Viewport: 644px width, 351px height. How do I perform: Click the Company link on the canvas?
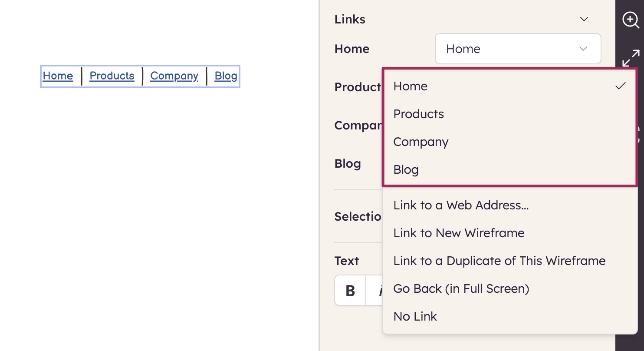pyautogui.click(x=174, y=76)
